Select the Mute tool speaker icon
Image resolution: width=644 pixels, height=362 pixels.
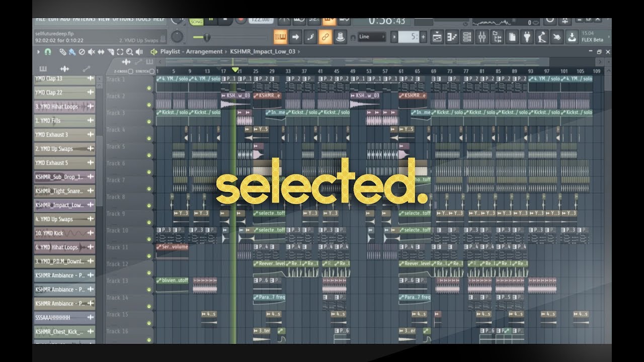91,51
